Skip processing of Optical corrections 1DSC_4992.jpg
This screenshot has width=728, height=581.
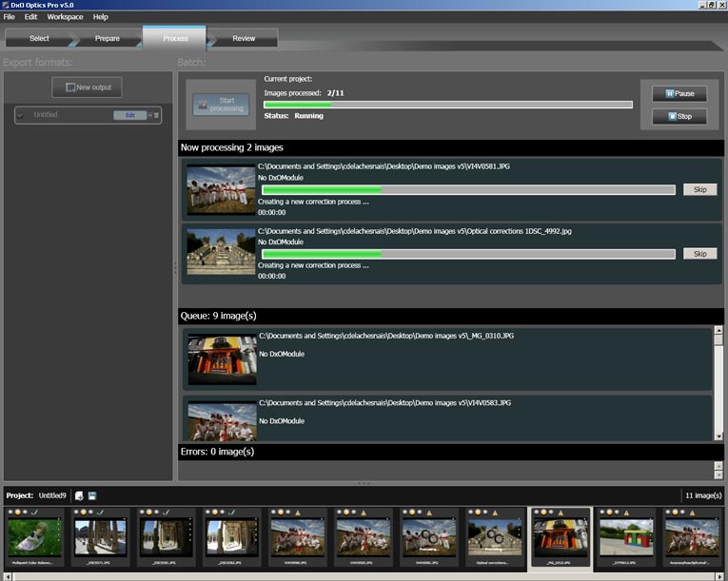point(699,254)
